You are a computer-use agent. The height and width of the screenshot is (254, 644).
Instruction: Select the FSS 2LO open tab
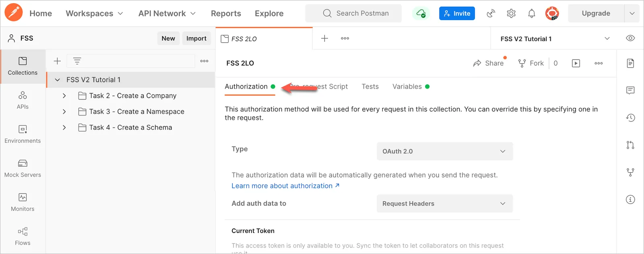coord(264,39)
